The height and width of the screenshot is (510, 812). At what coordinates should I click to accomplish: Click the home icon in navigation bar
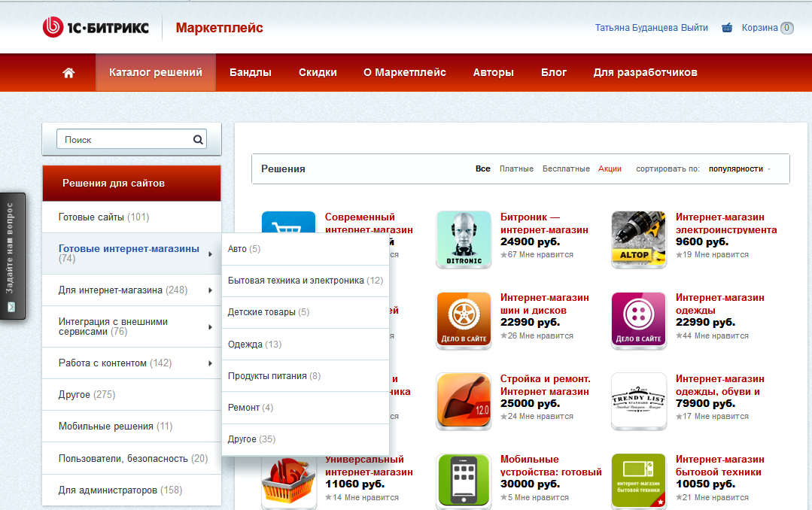[x=68, y=73]
